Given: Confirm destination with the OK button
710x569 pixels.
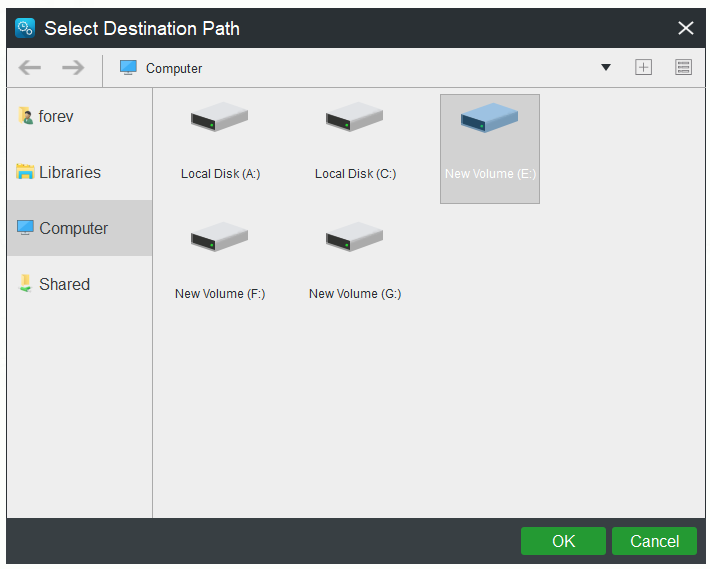Looking at the screenshot, I should (563, 541).
